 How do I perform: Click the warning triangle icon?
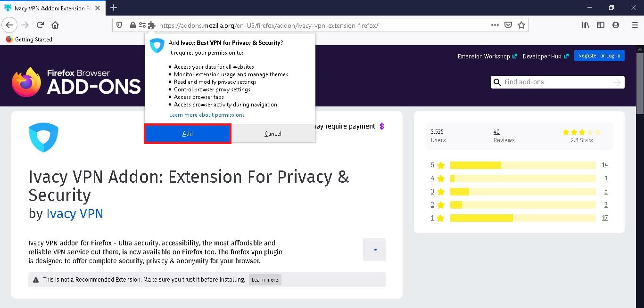[x=36, y=280]
